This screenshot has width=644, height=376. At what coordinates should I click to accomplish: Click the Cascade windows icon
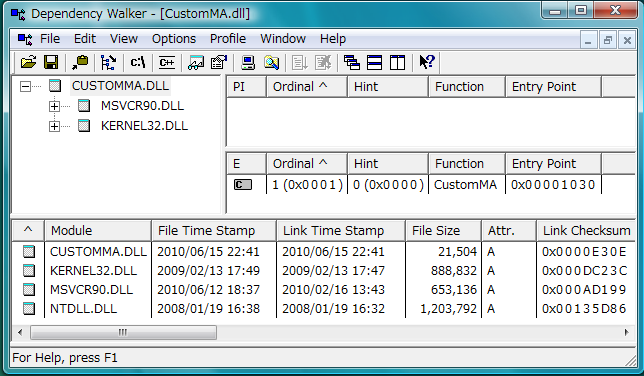(x=352, y=62)
